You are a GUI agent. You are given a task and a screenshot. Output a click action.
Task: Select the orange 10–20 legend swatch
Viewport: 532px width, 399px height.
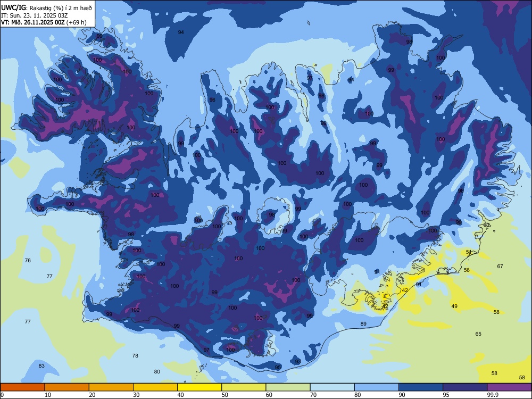tap(67, 387)
